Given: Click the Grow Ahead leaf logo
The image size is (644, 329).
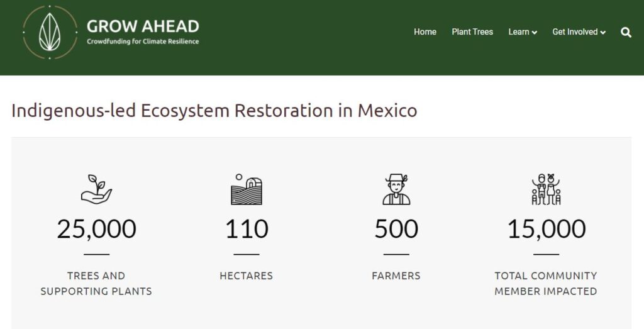Looking at the screenshot, I should (50, 32).
